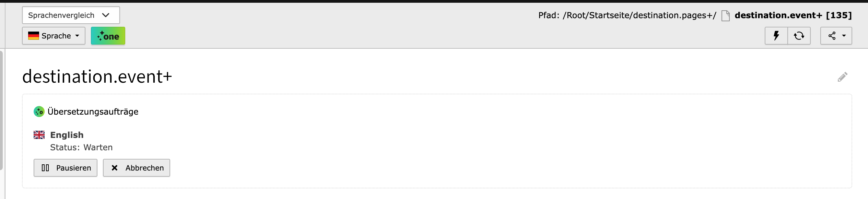Clear caches with the lightning bolt icon
Image resolution: width=868 pixels, height=199 pixels.
[x=776, y=36]
